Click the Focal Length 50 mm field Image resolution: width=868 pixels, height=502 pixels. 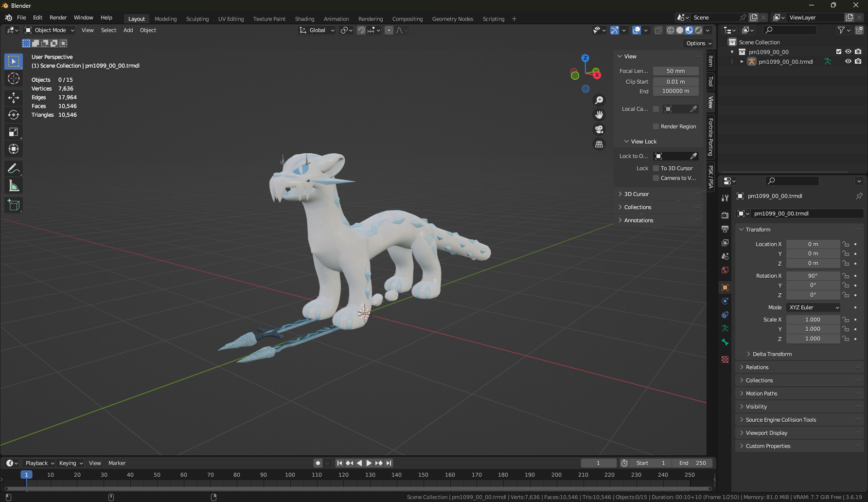click(x=675, y=71)
